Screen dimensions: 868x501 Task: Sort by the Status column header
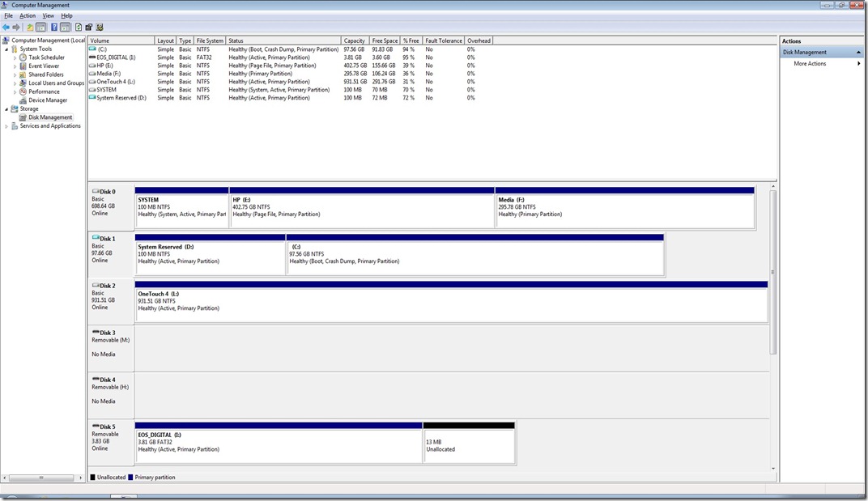pos(283,40)
